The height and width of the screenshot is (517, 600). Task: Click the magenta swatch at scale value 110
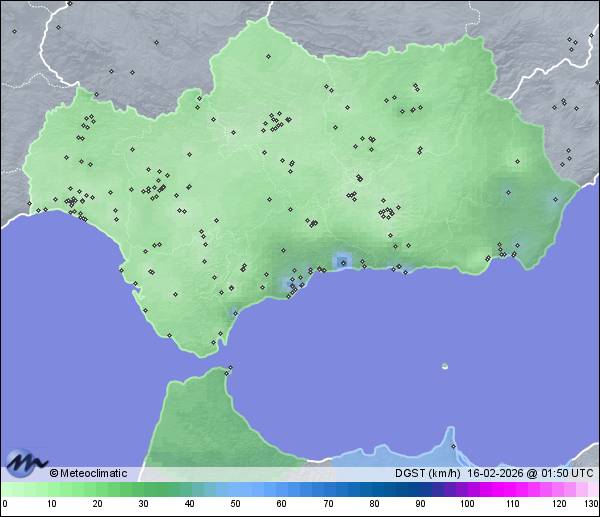(512, 490)
